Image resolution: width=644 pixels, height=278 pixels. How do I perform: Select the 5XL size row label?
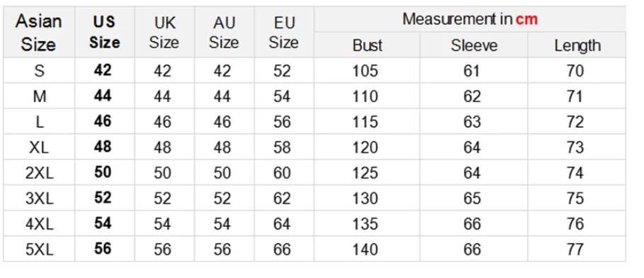pyautogui.click(x=39, y=249)
